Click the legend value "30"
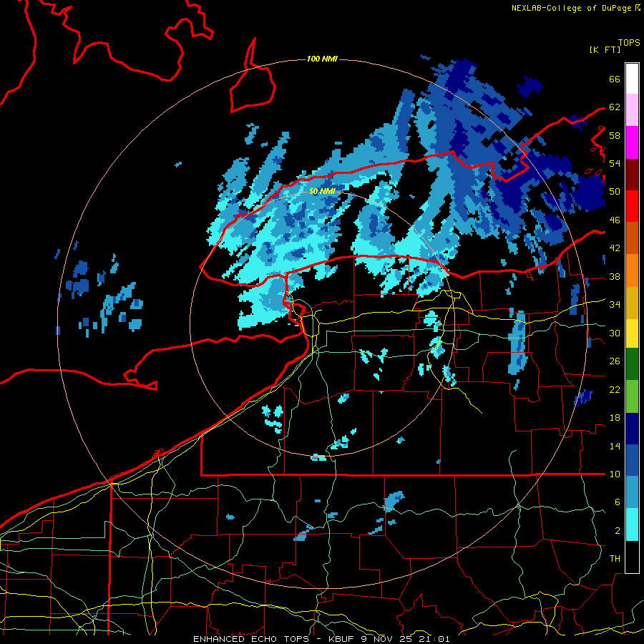 point(615,333)
